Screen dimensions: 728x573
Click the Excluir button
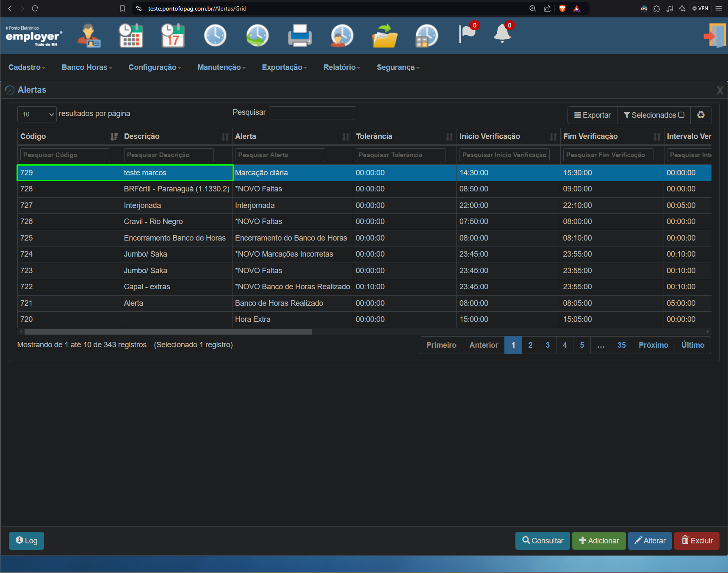tap(697, 540)
